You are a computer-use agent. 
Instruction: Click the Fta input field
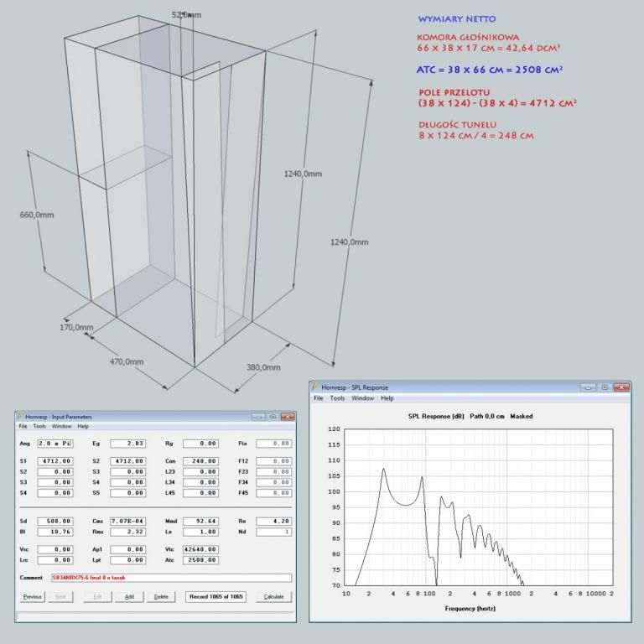tap(274, 444)
